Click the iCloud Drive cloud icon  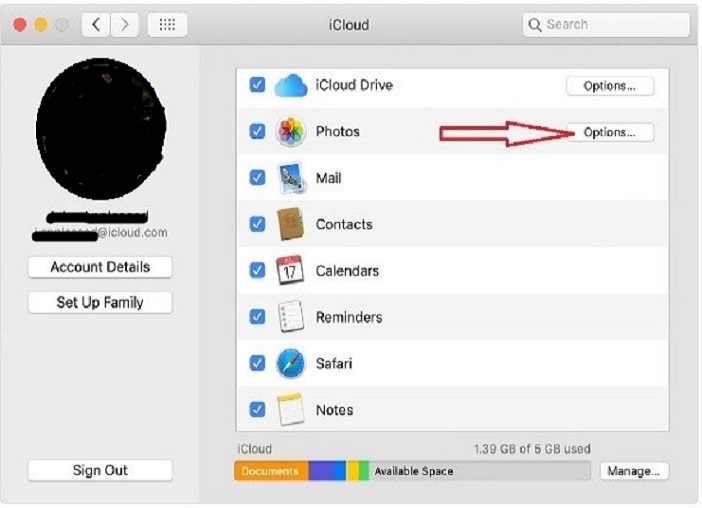[x=290, y=85]
